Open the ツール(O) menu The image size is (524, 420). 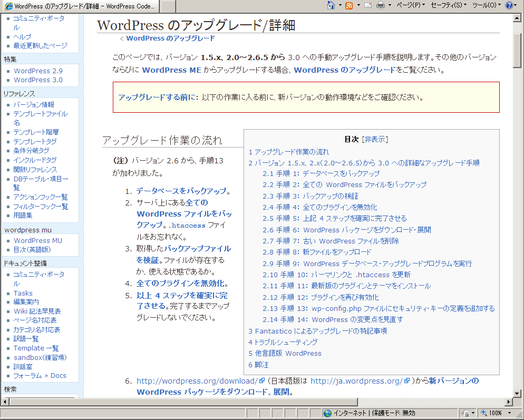click(x=486, y=5)
